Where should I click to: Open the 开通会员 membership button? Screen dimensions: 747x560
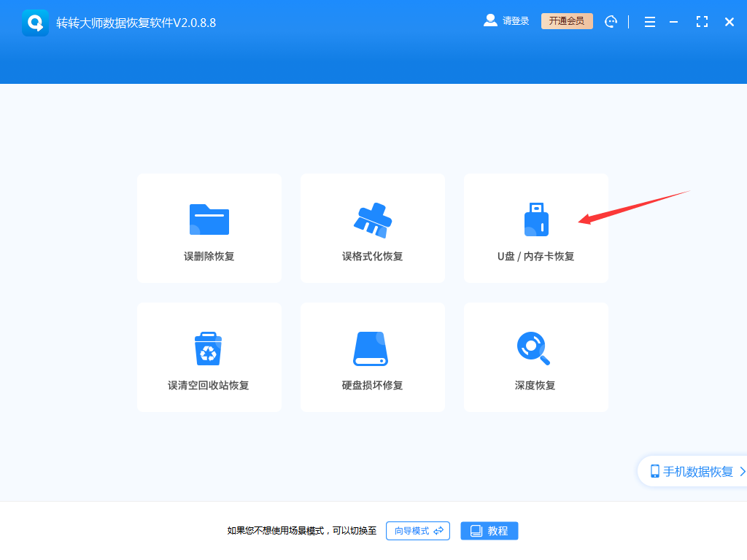[567, 21]
